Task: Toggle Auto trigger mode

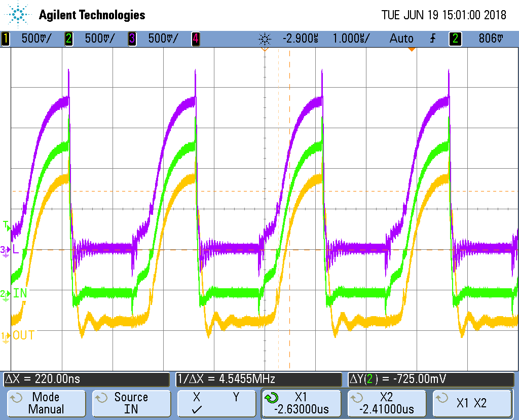Action: (x=401, y=39)
